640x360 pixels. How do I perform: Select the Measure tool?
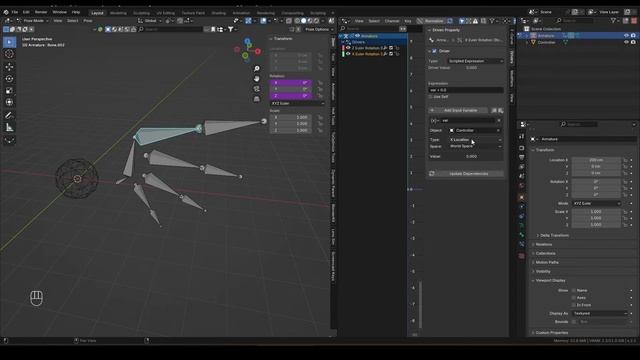[9, 128]
